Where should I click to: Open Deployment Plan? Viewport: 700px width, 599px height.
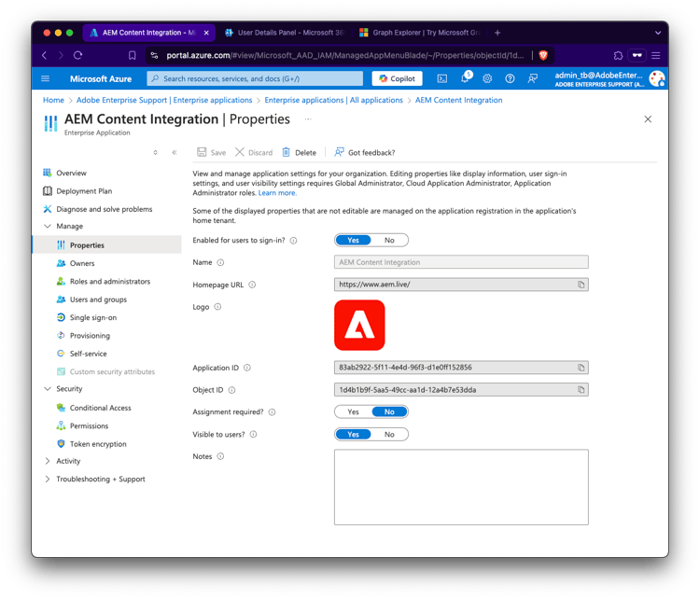click(x=84, y=191)
